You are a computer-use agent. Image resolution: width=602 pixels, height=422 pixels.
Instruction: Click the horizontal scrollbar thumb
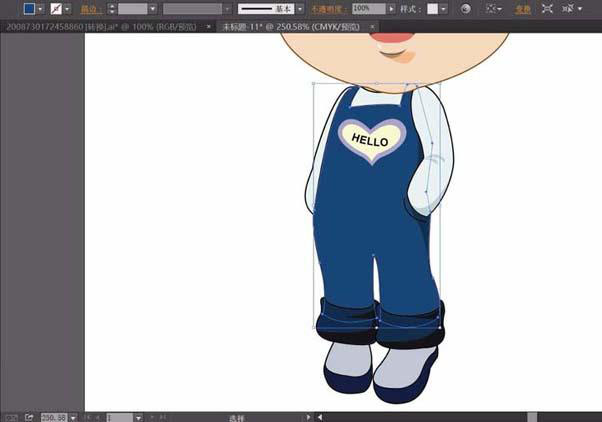(532, 417)
